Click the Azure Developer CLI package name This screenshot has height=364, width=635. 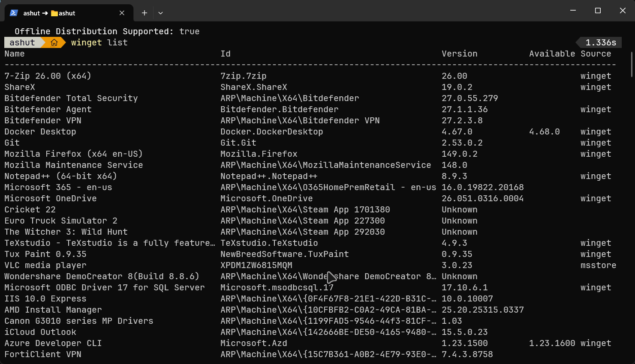[53, 343]
